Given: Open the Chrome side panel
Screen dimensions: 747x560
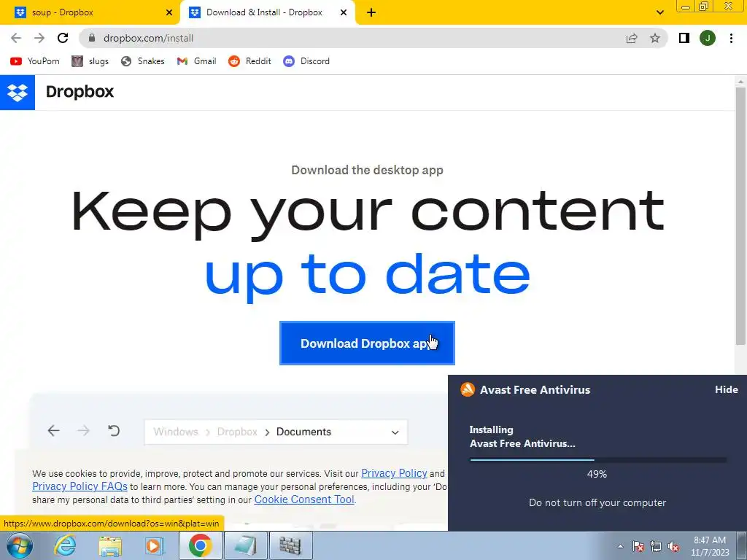Looking at the screenshot, I should 684,38.
